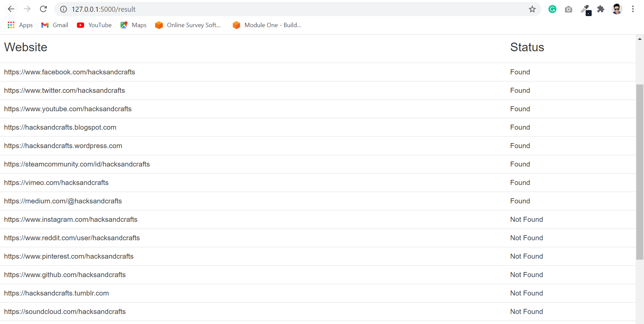Screen dimensions: 644x324
Task: Click the Status column header
Action: tap(527, 47)
